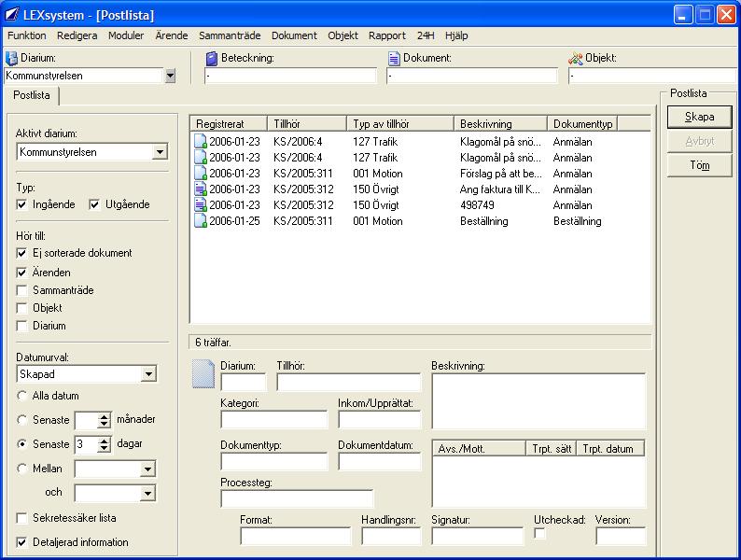Uncheck the Ingående checkbox

[21, 204]
